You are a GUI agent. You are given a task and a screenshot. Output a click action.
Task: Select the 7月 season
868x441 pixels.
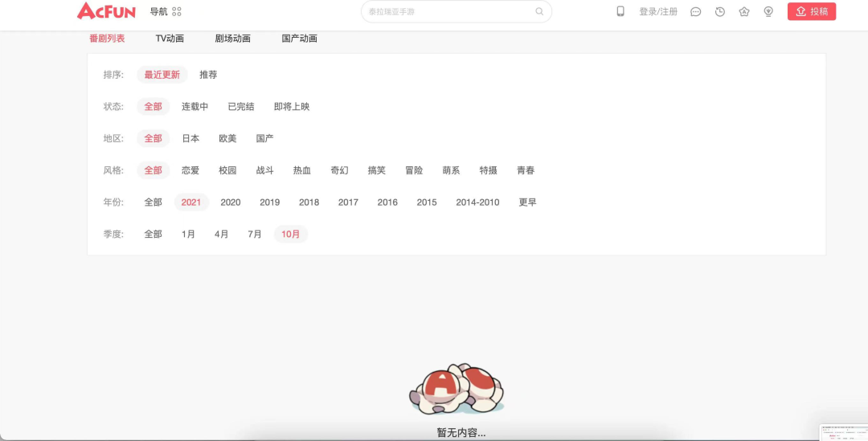[x=255, y=234]
